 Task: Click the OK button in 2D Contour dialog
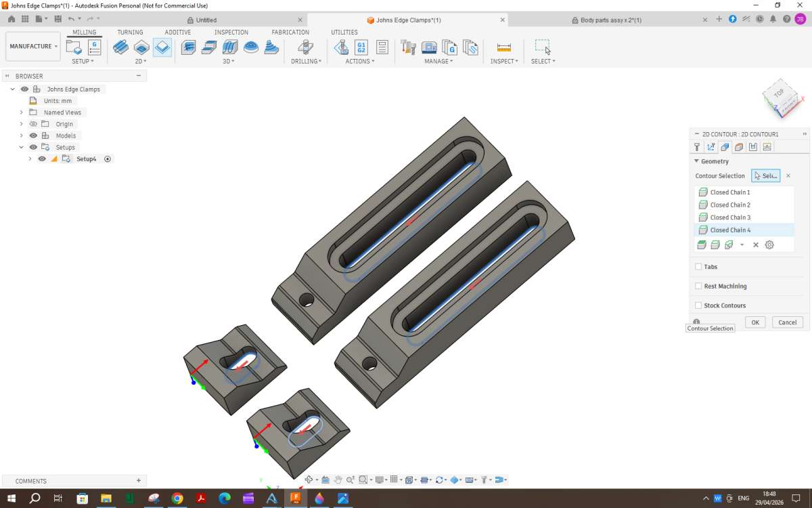pos(755,322)
